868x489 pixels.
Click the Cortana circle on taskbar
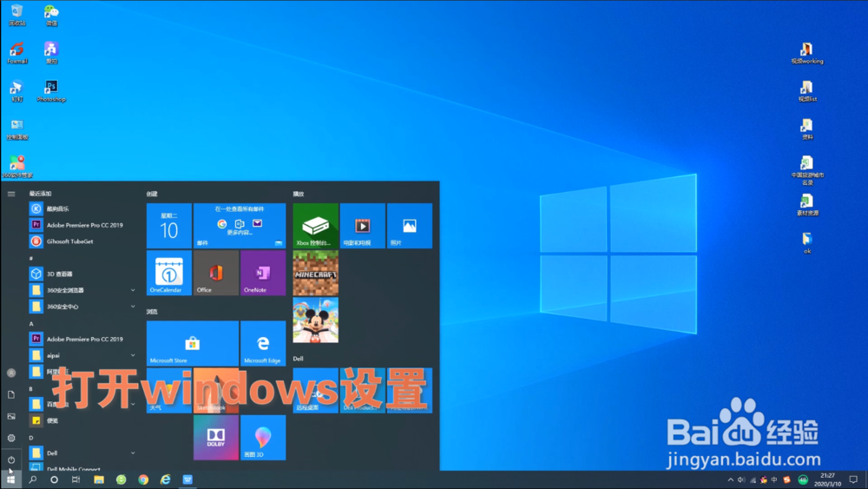54,479
